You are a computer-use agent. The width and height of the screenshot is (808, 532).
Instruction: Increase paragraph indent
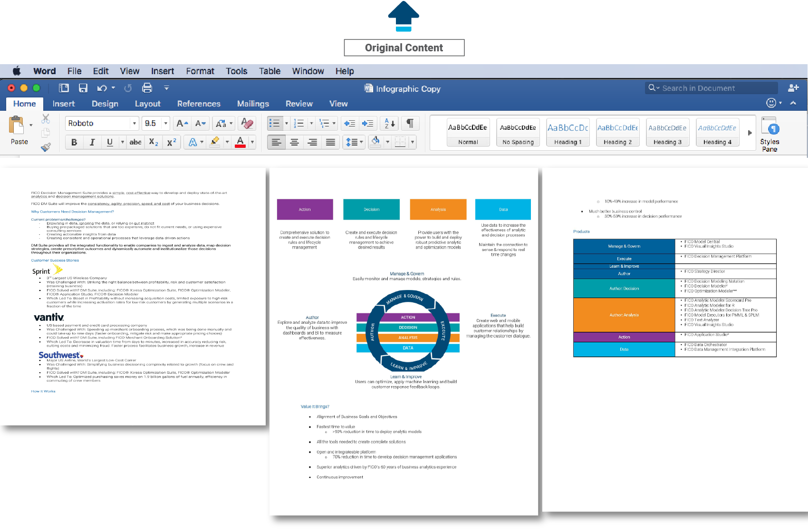pyautogui.click(x=368, y=124)
